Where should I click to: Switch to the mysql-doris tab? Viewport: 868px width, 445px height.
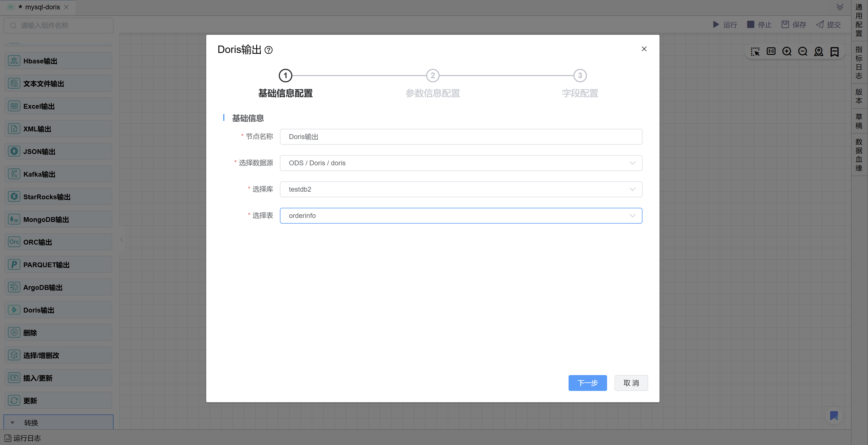(42, 7)
